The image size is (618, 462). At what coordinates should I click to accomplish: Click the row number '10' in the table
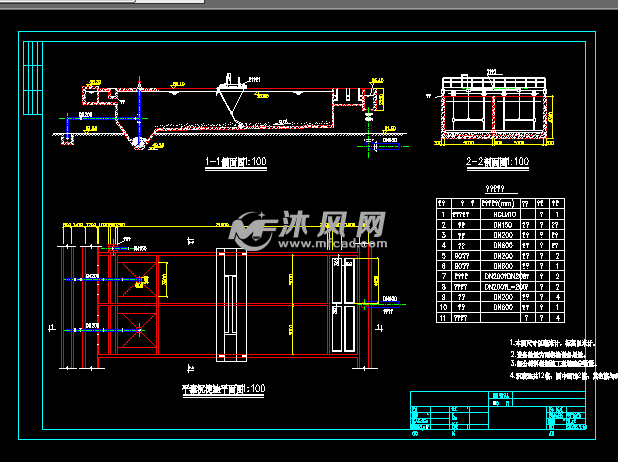click(443, 307)
